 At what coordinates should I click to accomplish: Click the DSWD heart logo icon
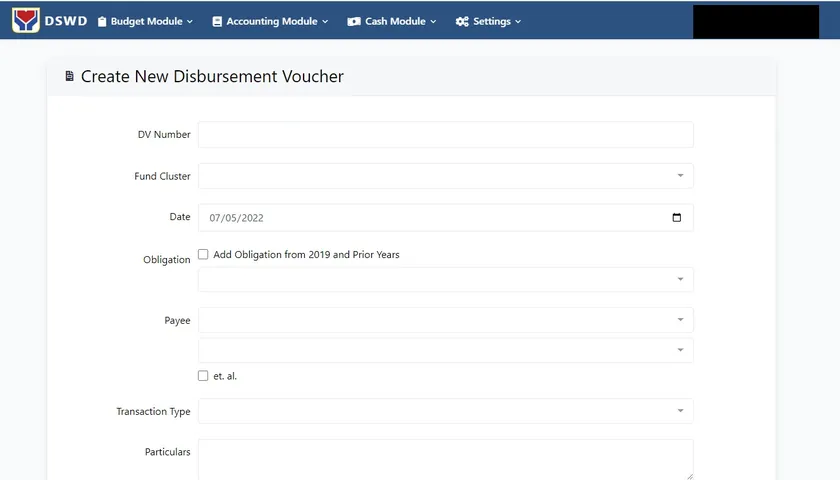(26, 20)
